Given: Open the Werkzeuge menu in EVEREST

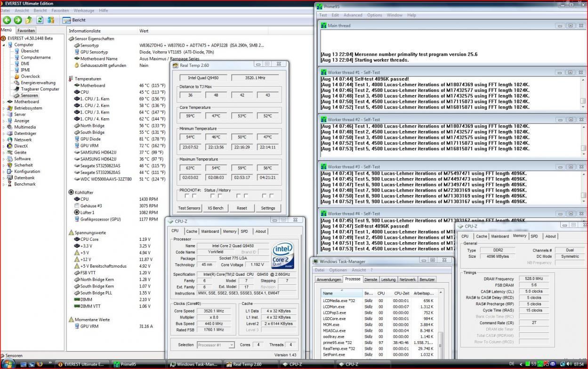Looking at the screenshot, I should 83,10.
